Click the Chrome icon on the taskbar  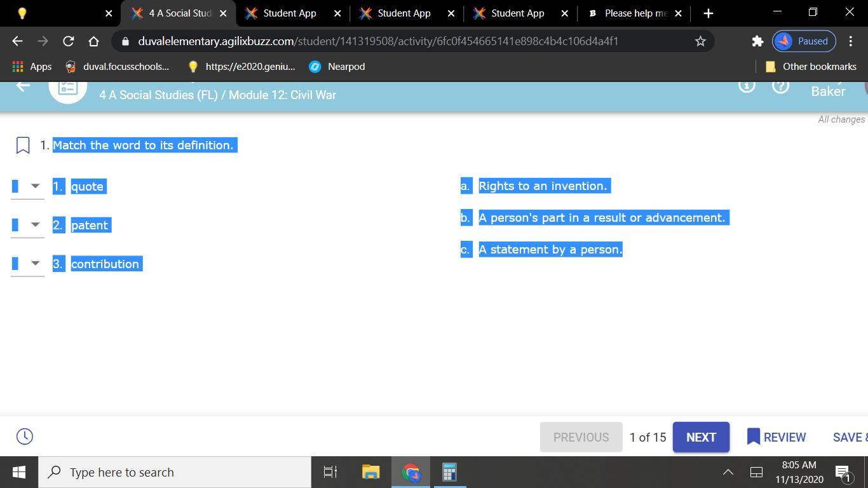click(x=410, y=472)
